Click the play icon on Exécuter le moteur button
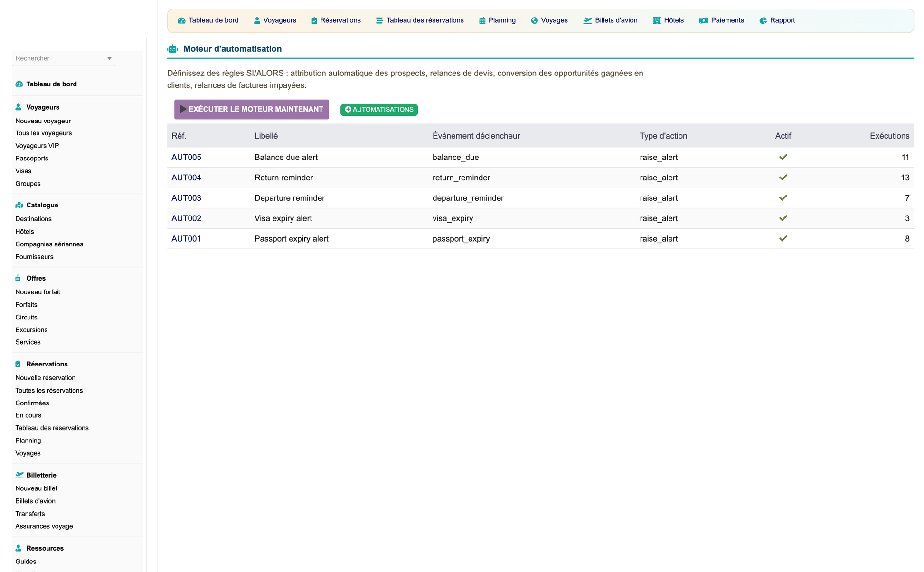Screen dimensions: 924x572 point(183,109)
